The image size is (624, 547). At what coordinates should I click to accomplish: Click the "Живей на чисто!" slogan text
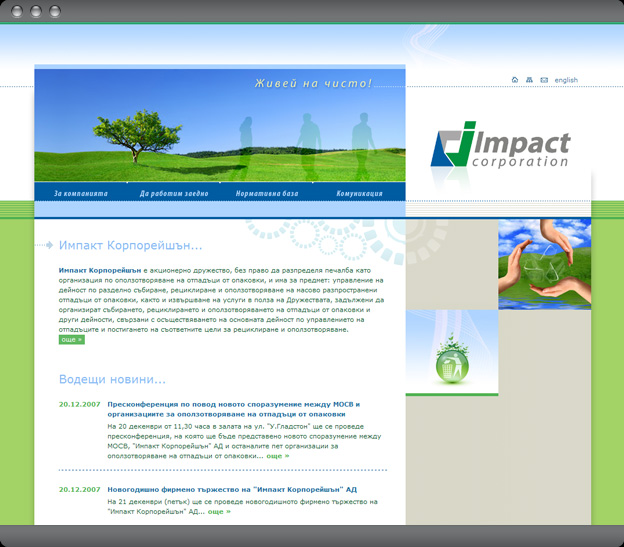point(313,83)
